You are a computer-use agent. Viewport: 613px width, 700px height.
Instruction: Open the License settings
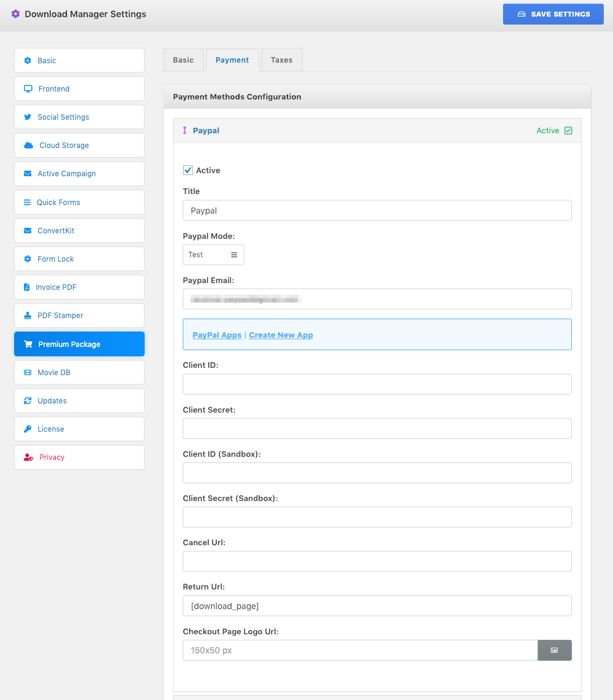tap(79, 429)
